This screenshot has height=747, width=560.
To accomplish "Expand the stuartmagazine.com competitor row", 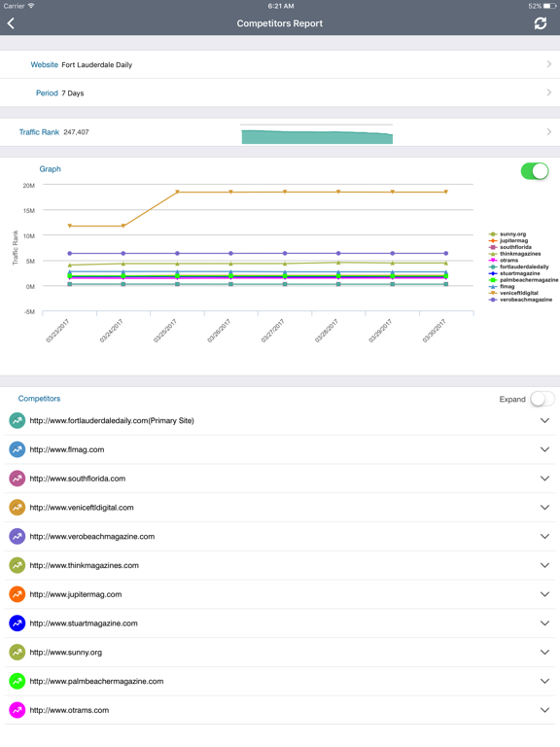I will coord(544,623).
